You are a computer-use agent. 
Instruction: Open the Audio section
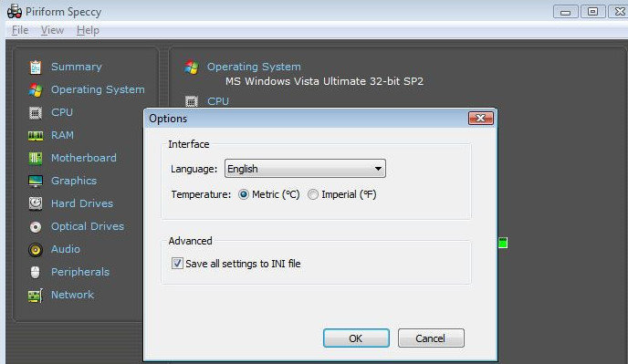click(66, 249)
